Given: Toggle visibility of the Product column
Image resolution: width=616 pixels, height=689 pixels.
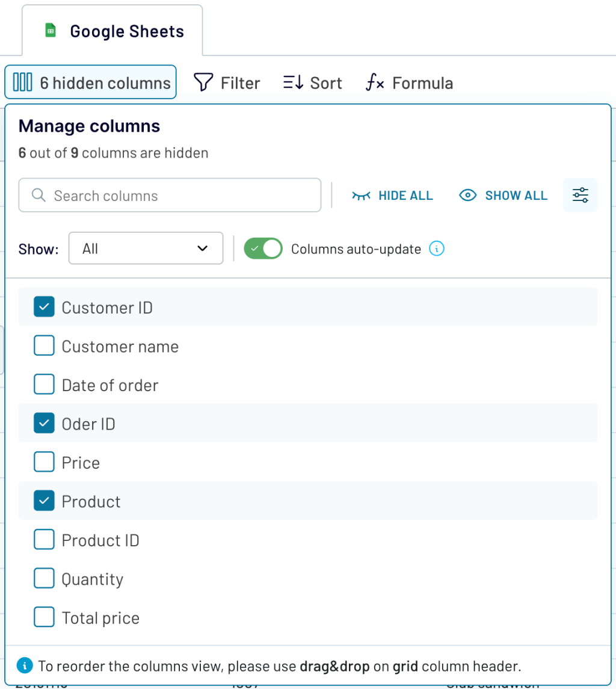Looking at the screenshot, I should [x=44, y=501].
